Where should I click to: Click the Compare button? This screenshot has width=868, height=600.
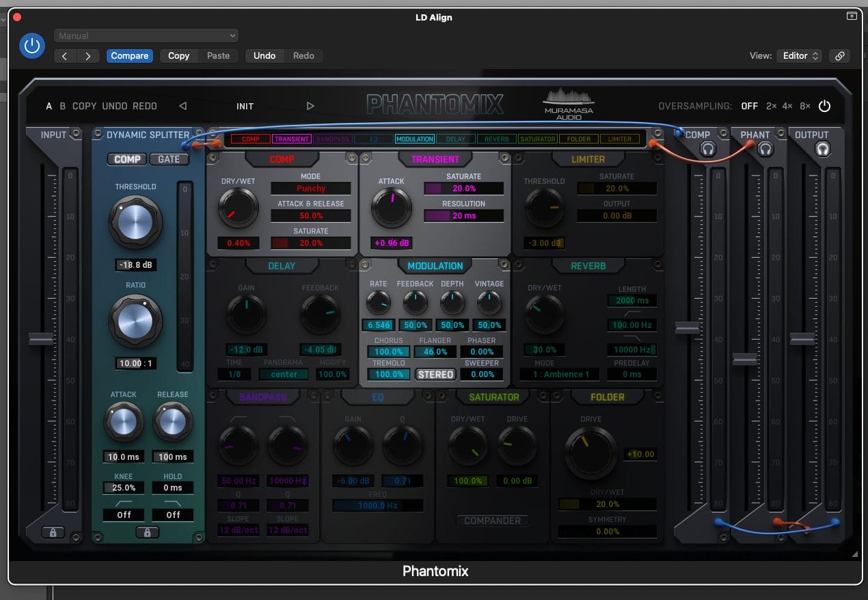click(129, 56)
